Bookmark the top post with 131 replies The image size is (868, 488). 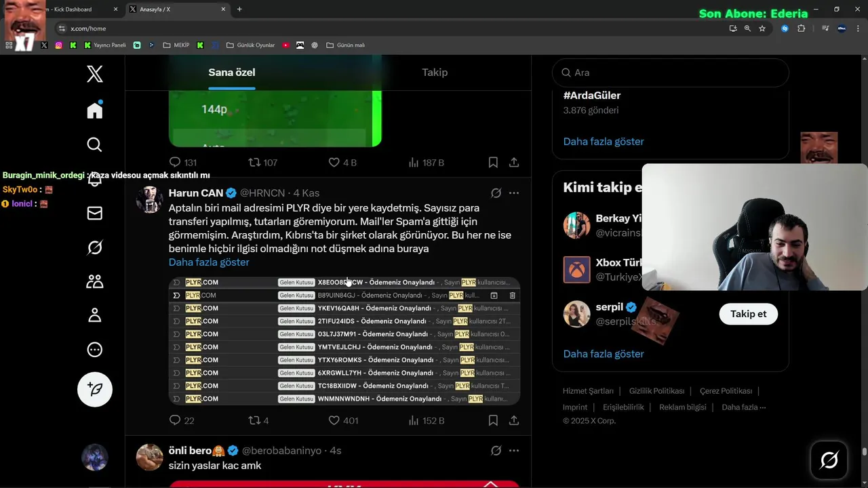[493, 163]
